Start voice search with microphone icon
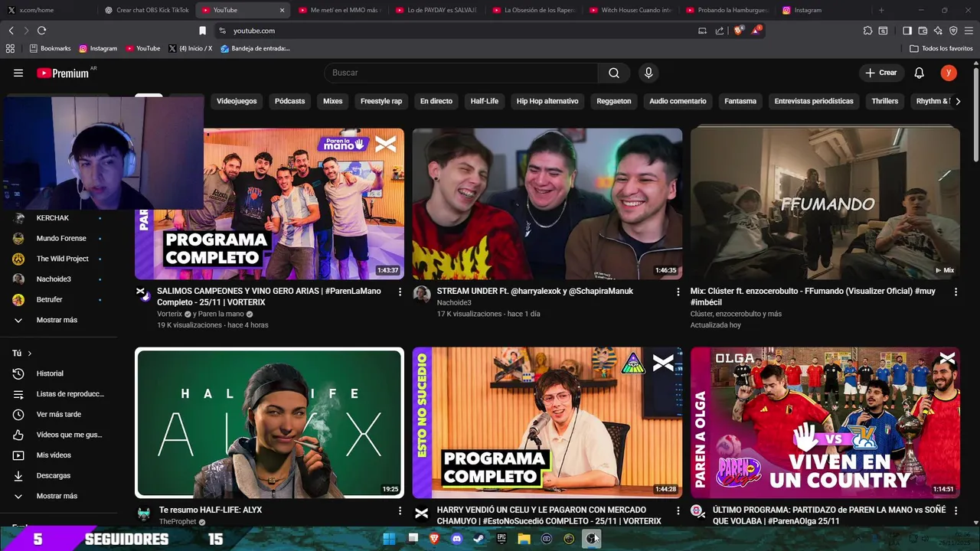980x551 pixels. tap(648, 73)
